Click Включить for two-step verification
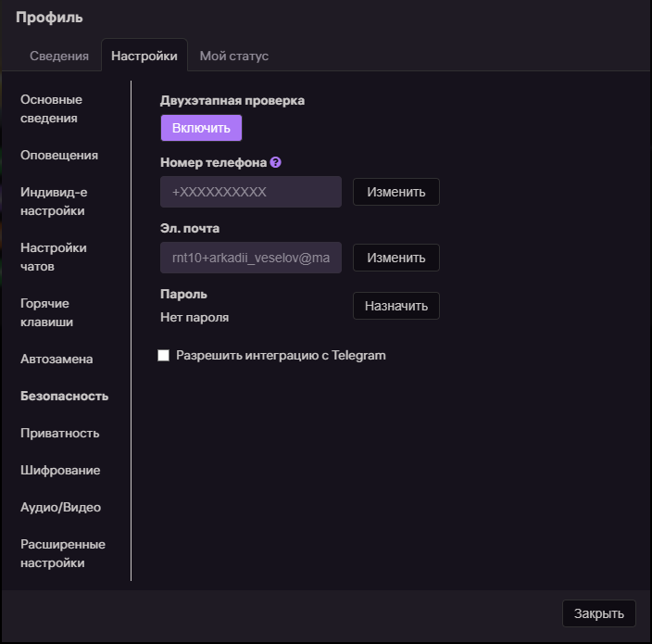The height and width of the screenshot is (644, 652). [x=201, y=128]
